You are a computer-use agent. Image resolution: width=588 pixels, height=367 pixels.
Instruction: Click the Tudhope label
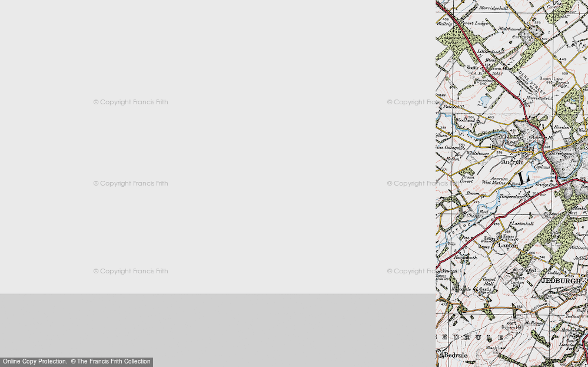click(555, 273)
